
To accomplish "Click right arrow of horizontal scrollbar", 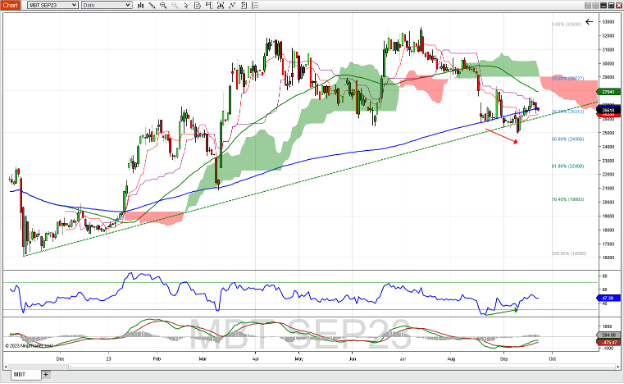I will coord(617,366).
